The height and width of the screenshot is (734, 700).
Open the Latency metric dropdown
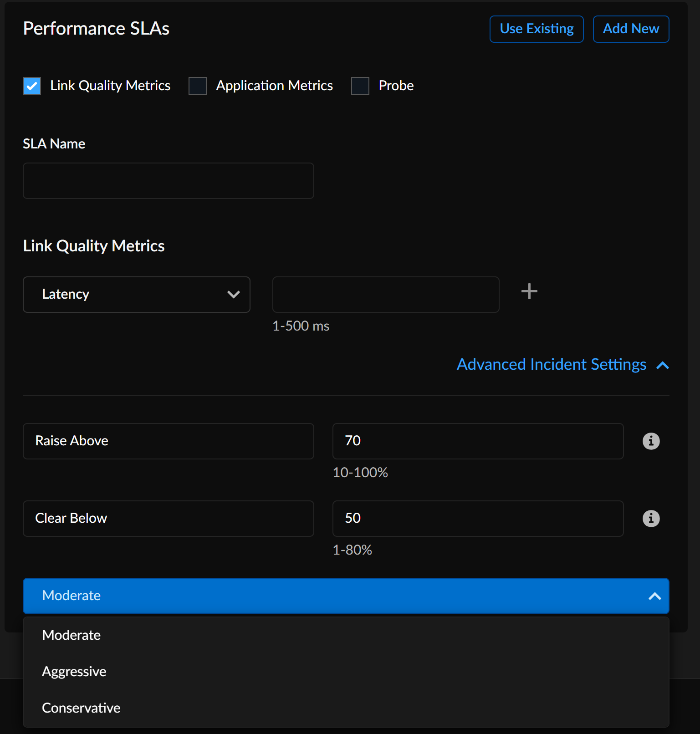click(136, 295)
